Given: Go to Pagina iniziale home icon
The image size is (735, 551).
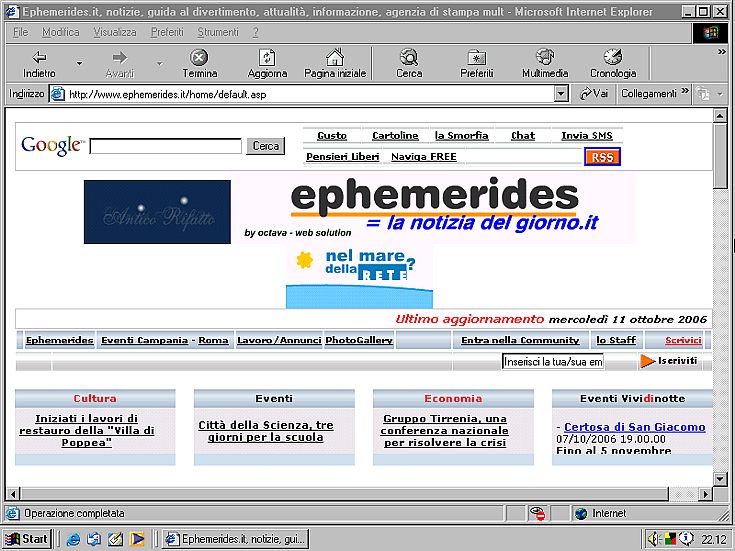Looking at the screenshot, I should (335, 64).
